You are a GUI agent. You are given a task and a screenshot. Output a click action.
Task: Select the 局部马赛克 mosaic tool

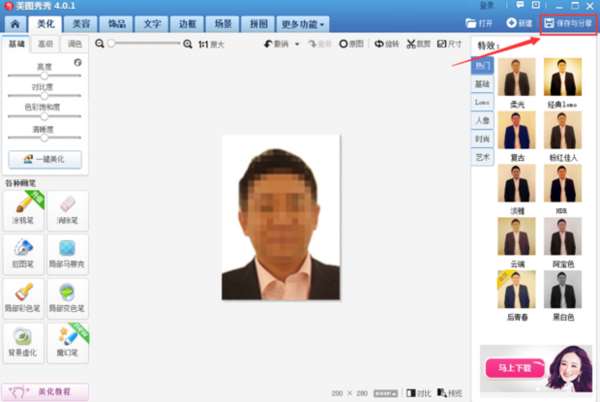(x=68, y=254)
